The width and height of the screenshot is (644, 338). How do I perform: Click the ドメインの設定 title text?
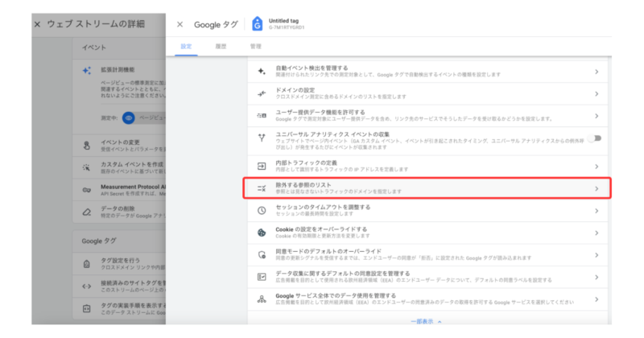(x=295, y=90)
